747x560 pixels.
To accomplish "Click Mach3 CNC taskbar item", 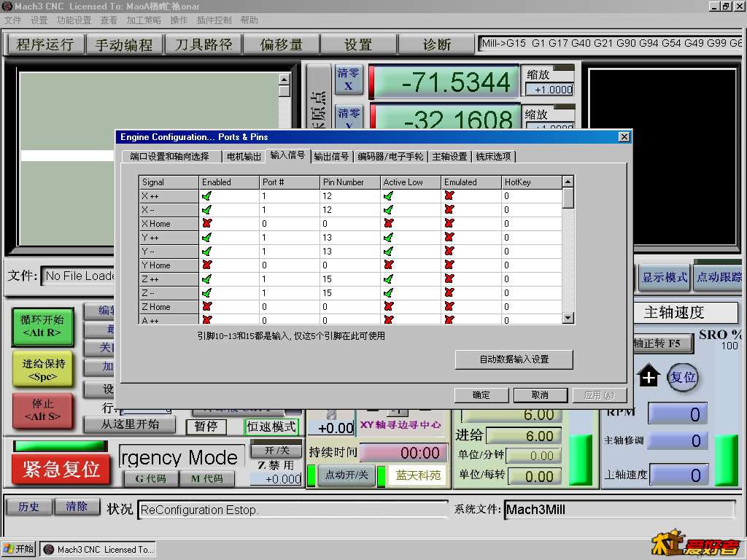I will 98,550.
